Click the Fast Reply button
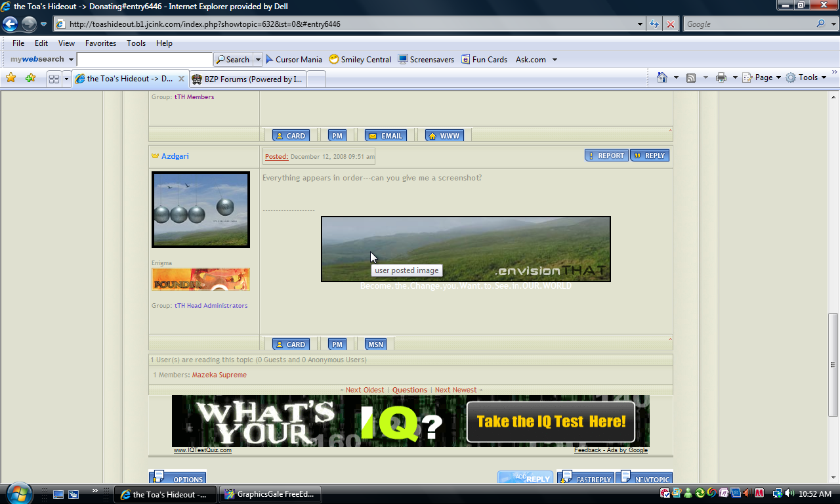The width and height of the screenshot is (840, 504). click(585, 478)
